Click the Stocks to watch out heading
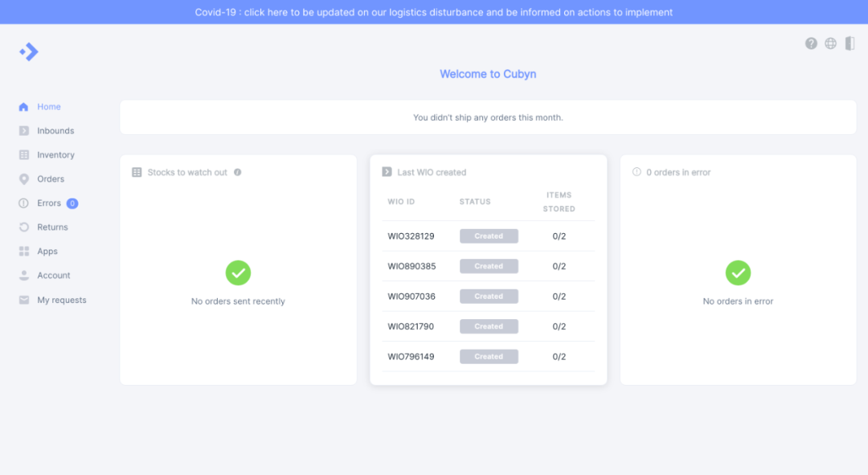Image resolution: width=868 pixels, height=475 pixels. pos(187,172)
